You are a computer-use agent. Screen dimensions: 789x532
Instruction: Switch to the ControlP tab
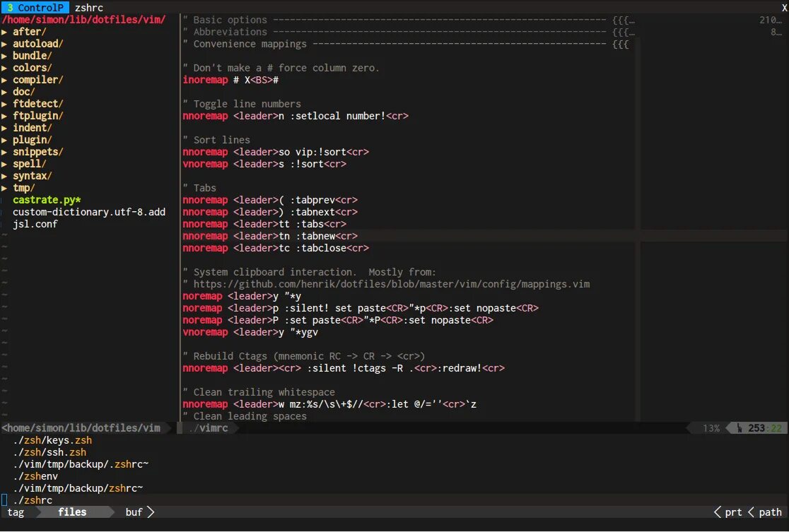pyautogui.click(x=35, y=8)
